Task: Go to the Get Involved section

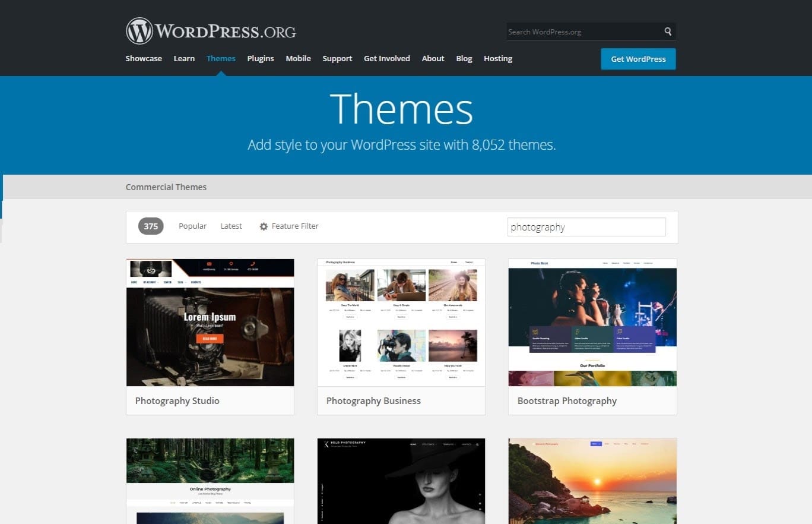Action: 386,58
